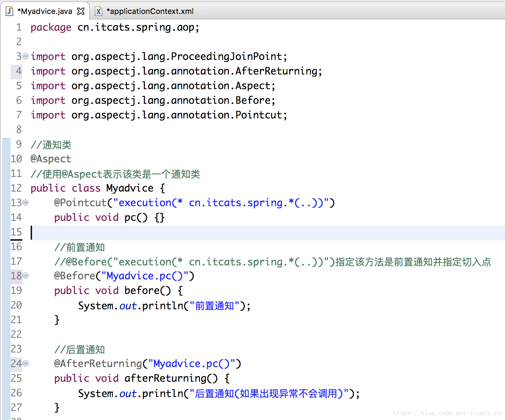
Task: Collapse the afterReturning() advice method
Action: (x=25, y=363)
